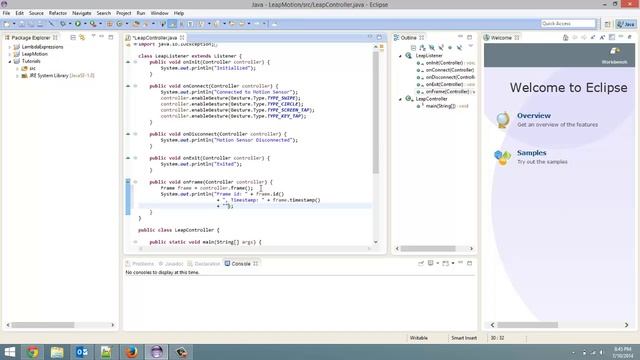Select onFrame(Controller) in Outline
Screen dimensions: 640x360
pos(447,92)
